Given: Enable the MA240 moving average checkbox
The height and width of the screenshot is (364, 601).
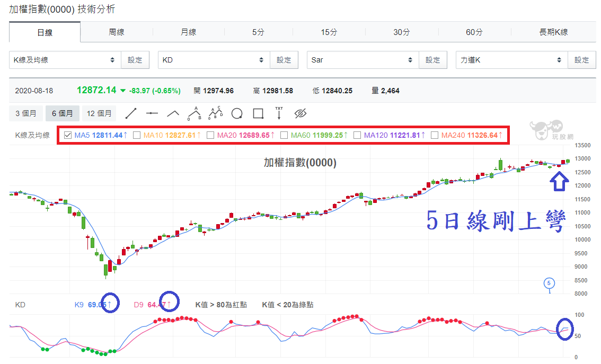Looking at the screenshot, I should pyautogui.click(x=435, y=135).
